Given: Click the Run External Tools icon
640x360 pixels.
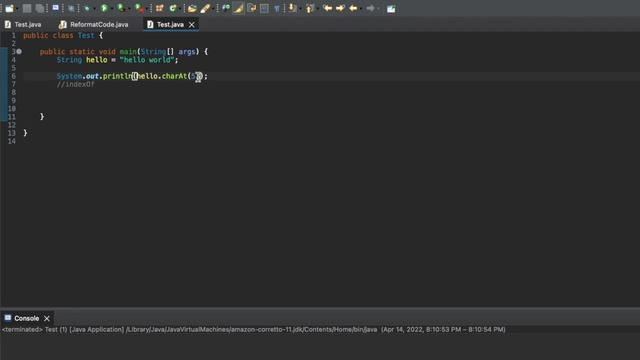Looking at the screenshot, I should [139, 8].
